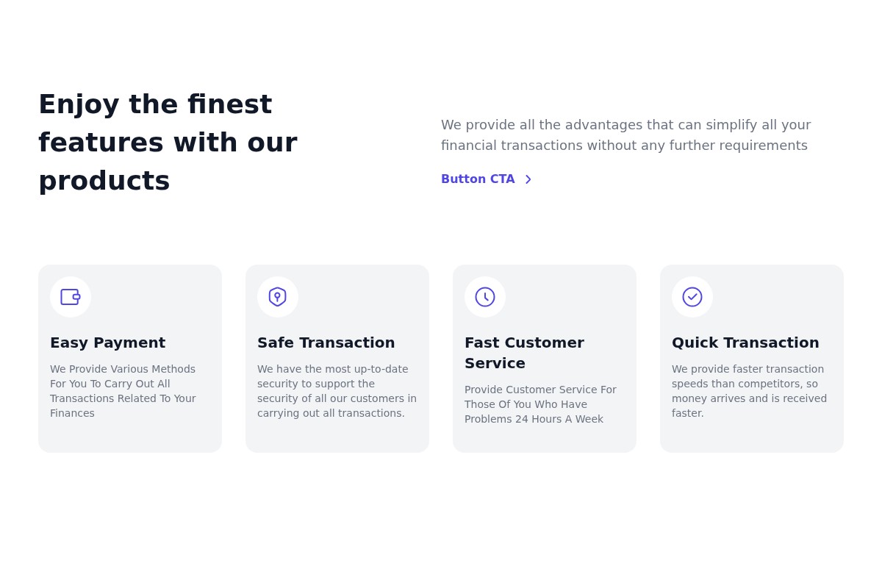Click the Enjoy the finest features heading
The image size is (882, 588).
click(x=168, y=143)
